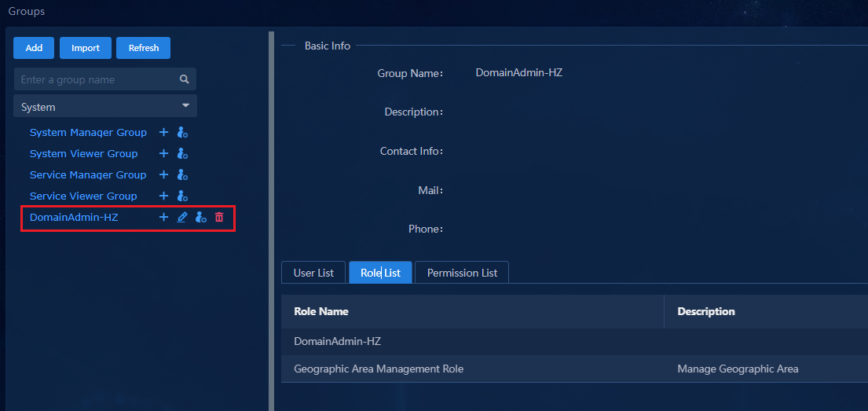Select the Role List tab
Viewport: 868px width, 411px height.
click(380, 273)
